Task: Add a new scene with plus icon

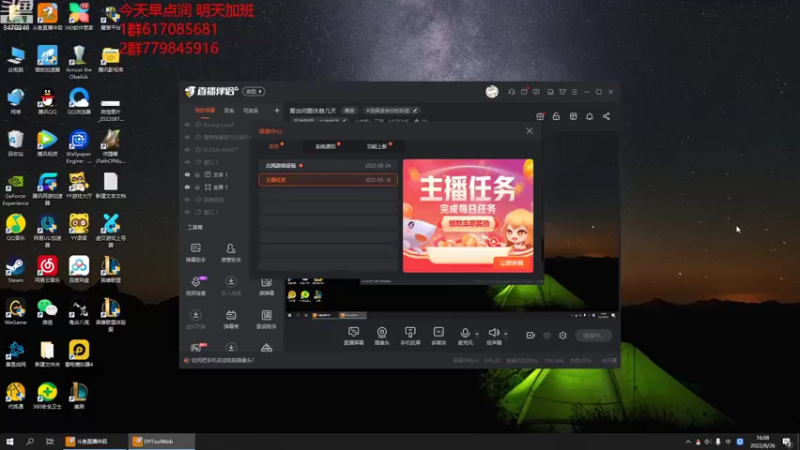Action: pyautogui.click(x=277, y=110)
